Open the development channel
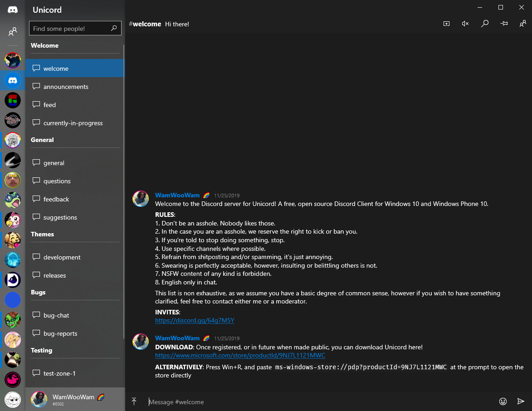 (x=75, y=257)
